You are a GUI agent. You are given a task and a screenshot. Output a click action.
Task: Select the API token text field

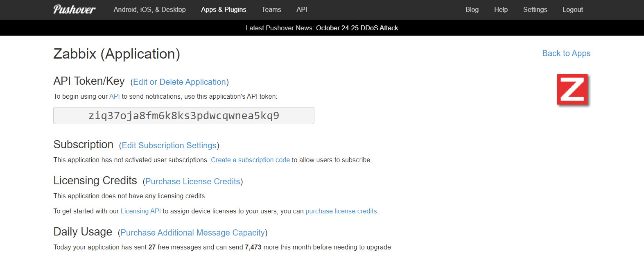pyautogui.click(x=183, y=116)
